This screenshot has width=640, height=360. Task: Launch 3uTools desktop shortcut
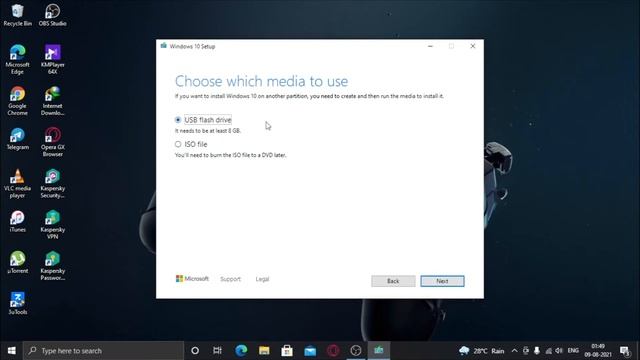click(18, 303)
